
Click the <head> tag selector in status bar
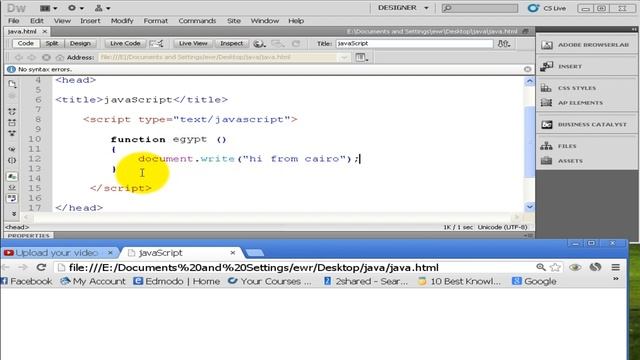pos(17,227)
